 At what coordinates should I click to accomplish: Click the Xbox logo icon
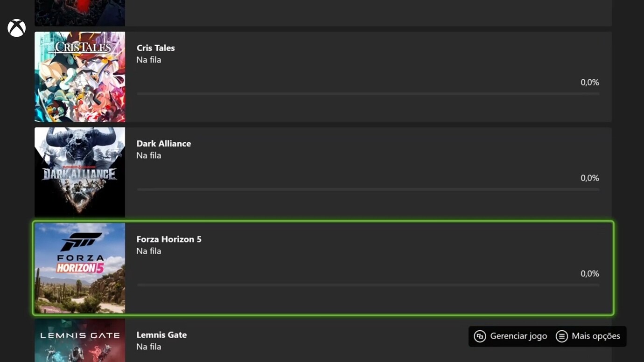tap(16, 28)
